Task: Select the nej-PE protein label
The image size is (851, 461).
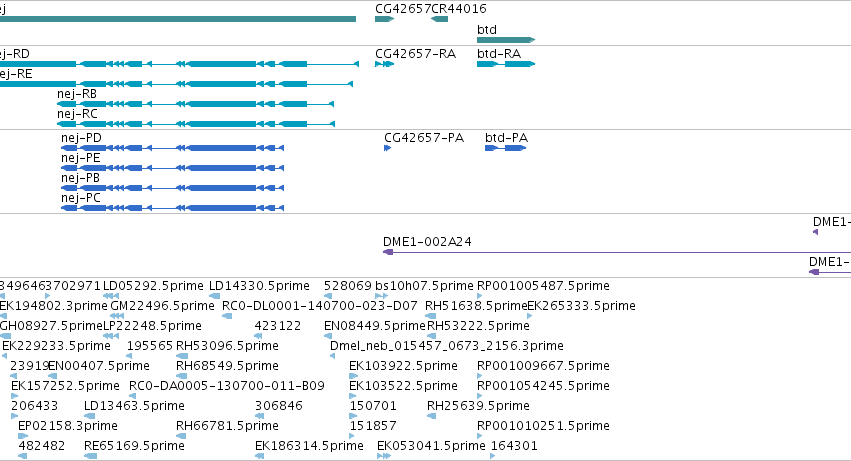Action: 81,158
